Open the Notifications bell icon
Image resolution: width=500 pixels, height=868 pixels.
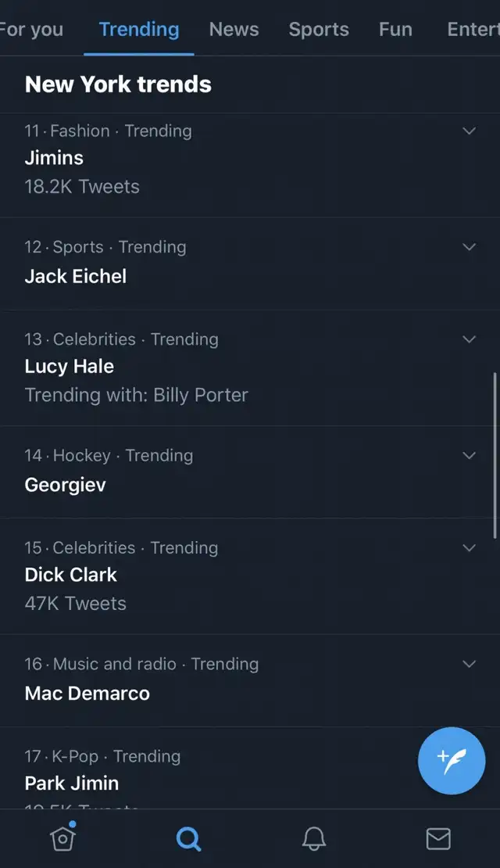pos(313,838)
